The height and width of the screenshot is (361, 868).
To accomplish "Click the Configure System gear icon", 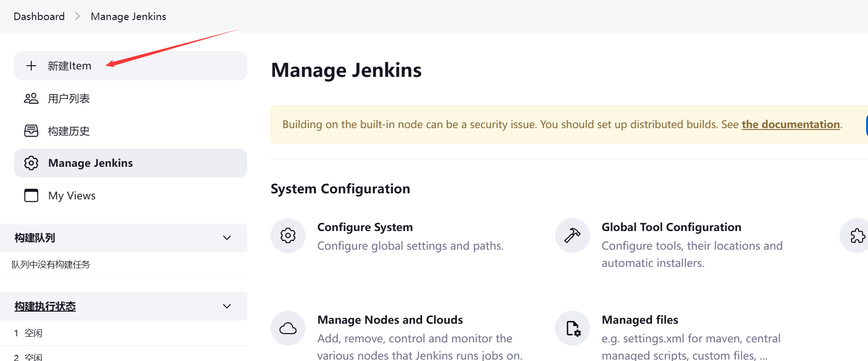I will [288, 236].
